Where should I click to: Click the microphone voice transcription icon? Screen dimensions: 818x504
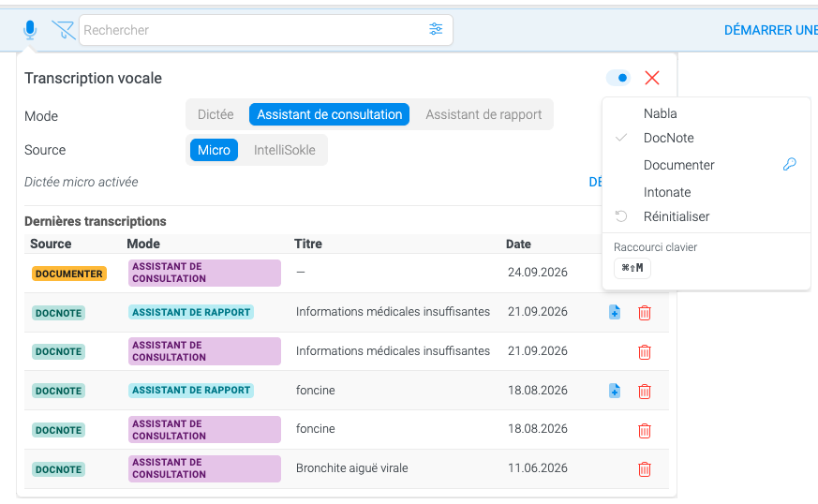point(30,30)
